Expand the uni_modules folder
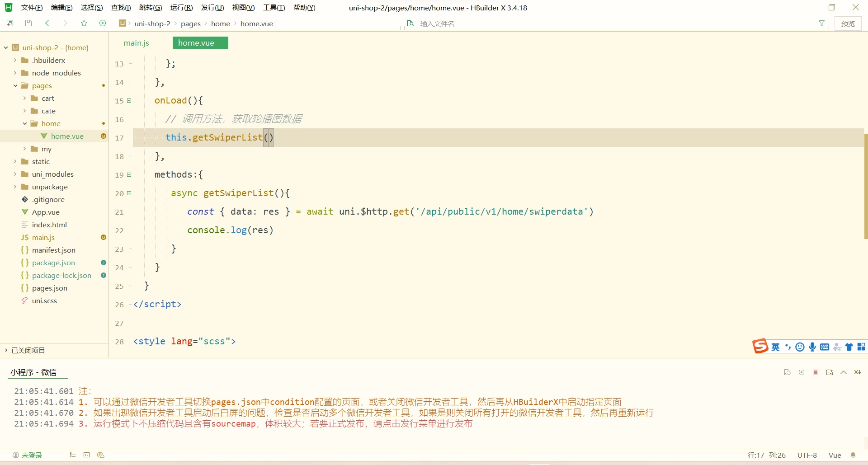The image size is (868, 465). 15,174
